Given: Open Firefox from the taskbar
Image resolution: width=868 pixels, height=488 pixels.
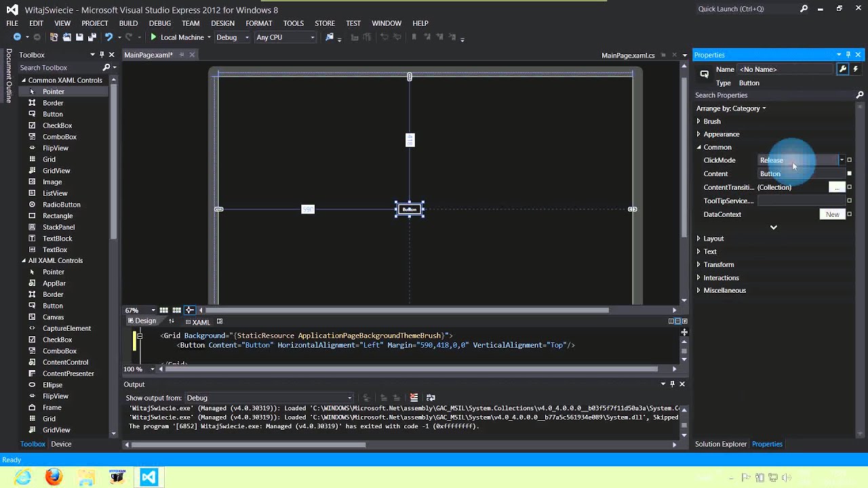Looking at the screenshot, I should click(x=54, y=477).
